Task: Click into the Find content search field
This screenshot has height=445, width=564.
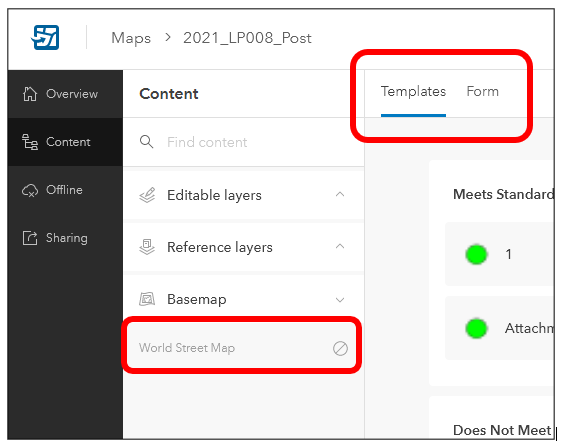Action: [x=244, y=142]
